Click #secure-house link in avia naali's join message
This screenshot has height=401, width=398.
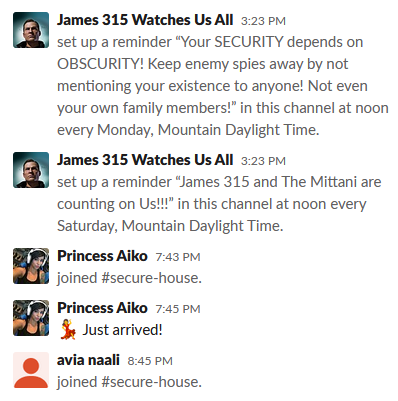150,382
